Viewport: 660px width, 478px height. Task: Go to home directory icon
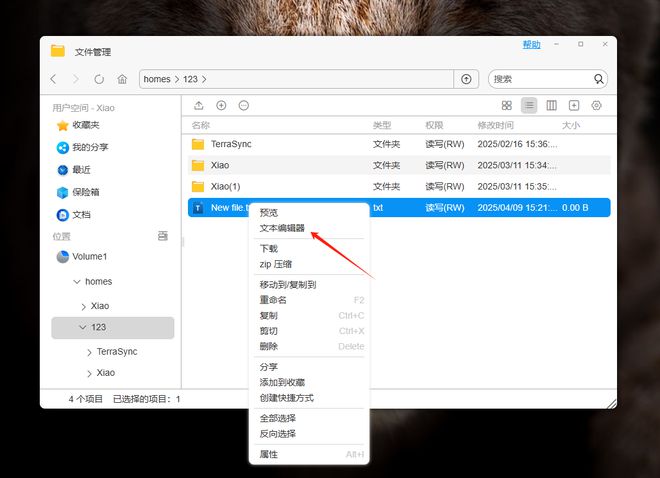coord(122,79)
